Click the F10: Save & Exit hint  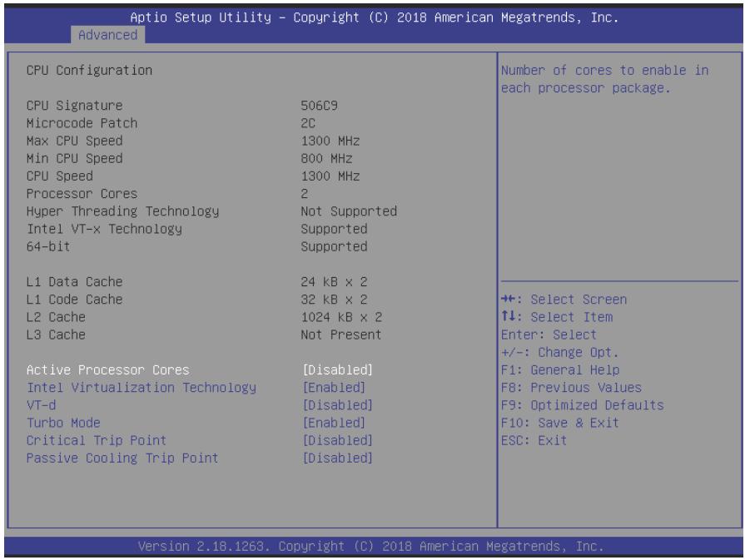(x=560, y=423)
